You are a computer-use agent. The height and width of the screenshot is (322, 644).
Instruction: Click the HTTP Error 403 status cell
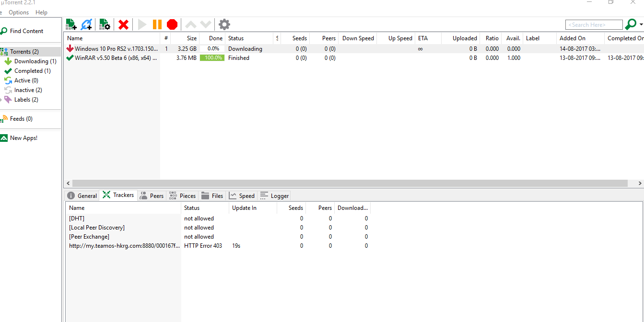coord(203,246)
